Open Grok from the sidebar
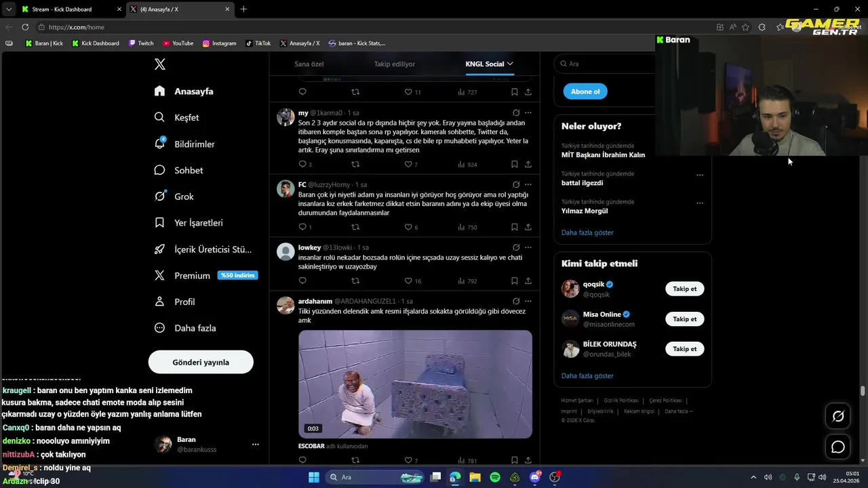This screenshot has height=488, width=868. pos(174,197)
